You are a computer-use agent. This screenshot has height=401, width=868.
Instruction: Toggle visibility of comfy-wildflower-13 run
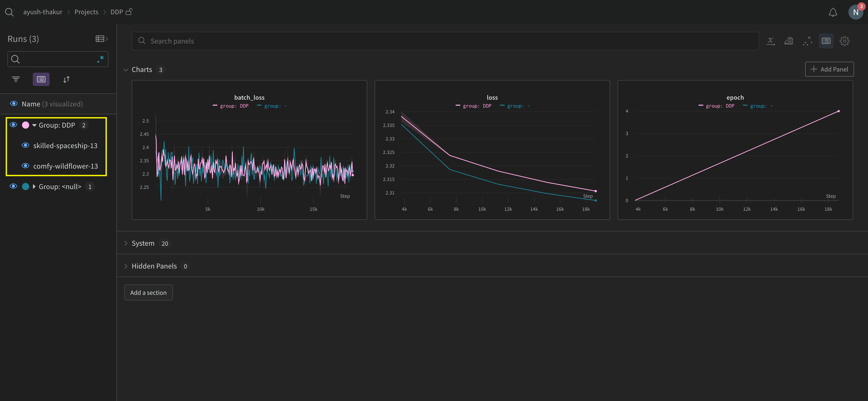(25, 166)
